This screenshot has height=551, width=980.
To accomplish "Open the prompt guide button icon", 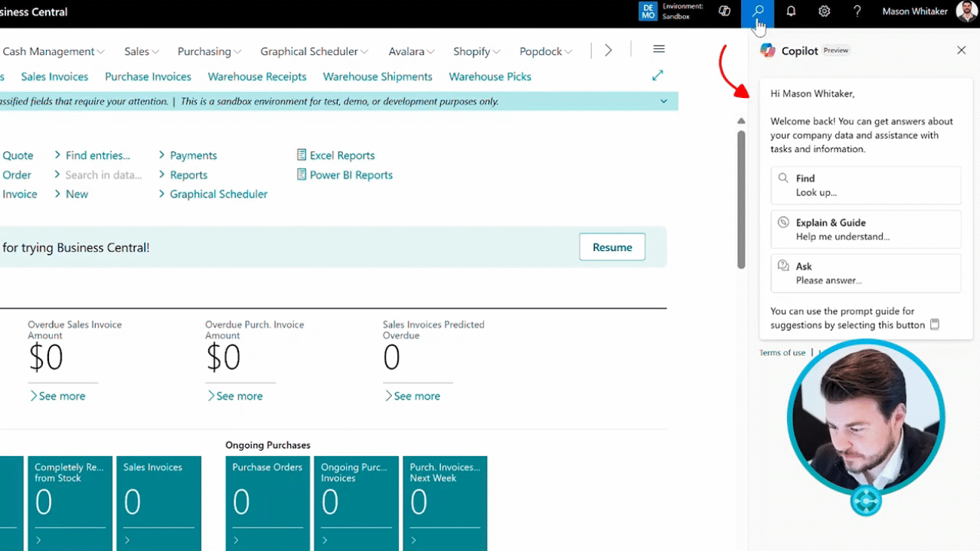I will (x=935, y=325).
